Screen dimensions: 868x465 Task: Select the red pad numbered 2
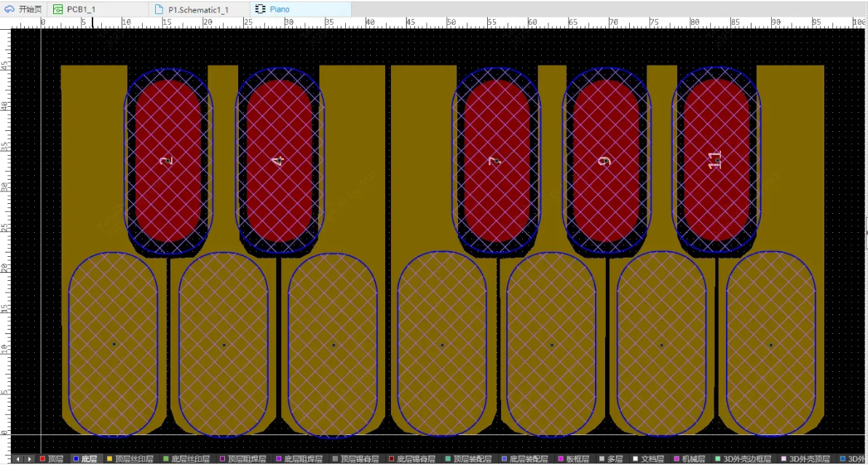coord(168,160)
